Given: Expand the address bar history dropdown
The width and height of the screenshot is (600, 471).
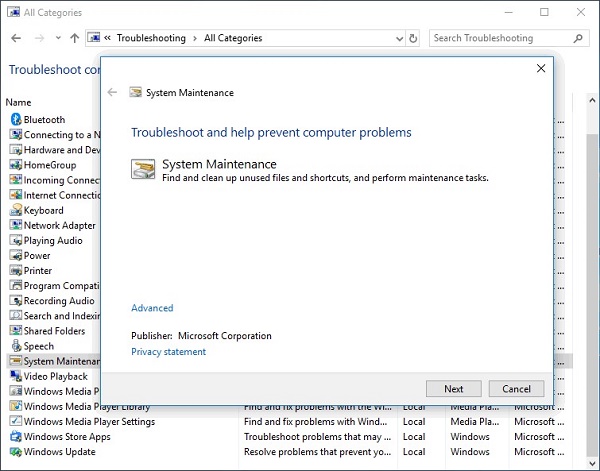Looking at the screenshot, I should coord(396,38).
